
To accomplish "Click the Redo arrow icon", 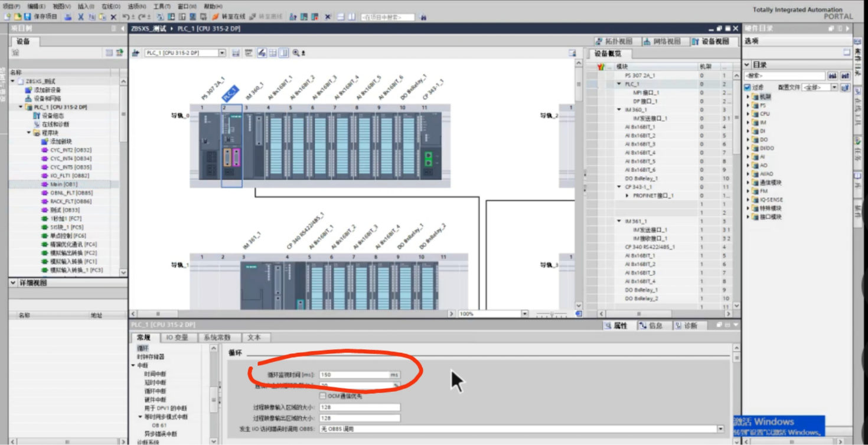I will tap(142, 17).
